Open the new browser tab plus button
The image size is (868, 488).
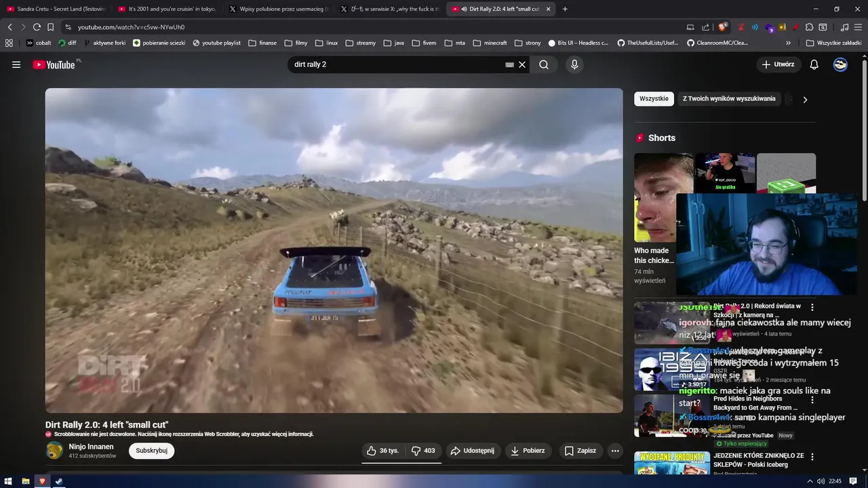(x=565, y=9)
